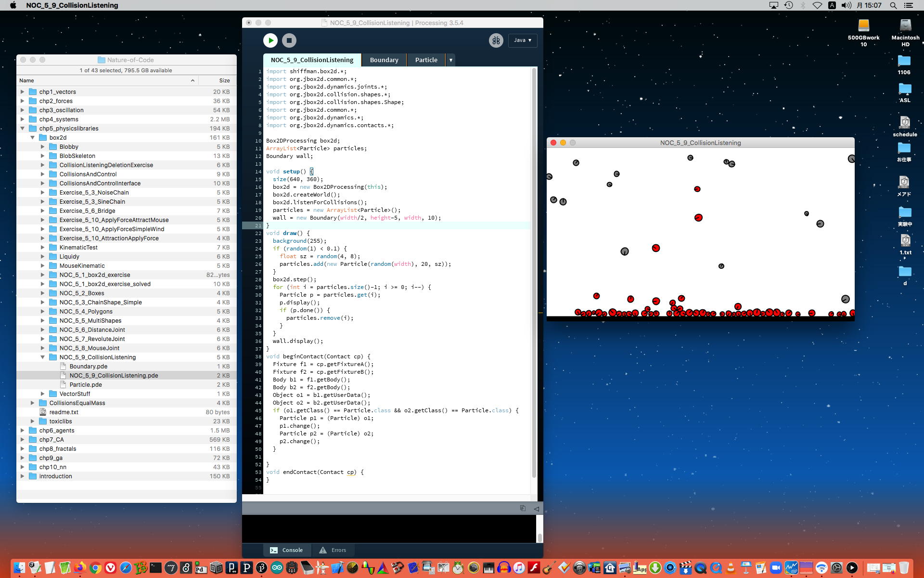Viewport: 924px width, 578px height.
Task: Open the tab arrow menu
Action: 451,60
